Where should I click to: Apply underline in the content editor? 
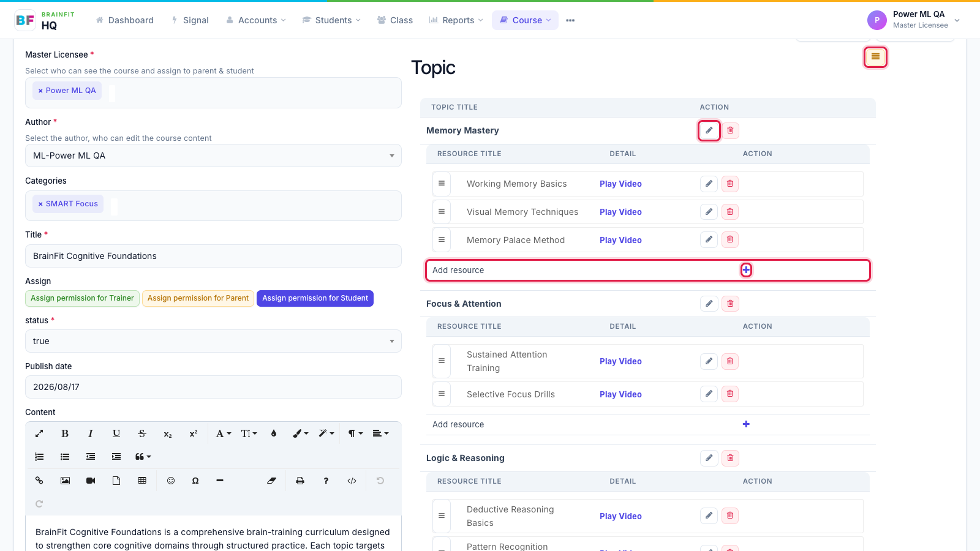pos(116,433)
